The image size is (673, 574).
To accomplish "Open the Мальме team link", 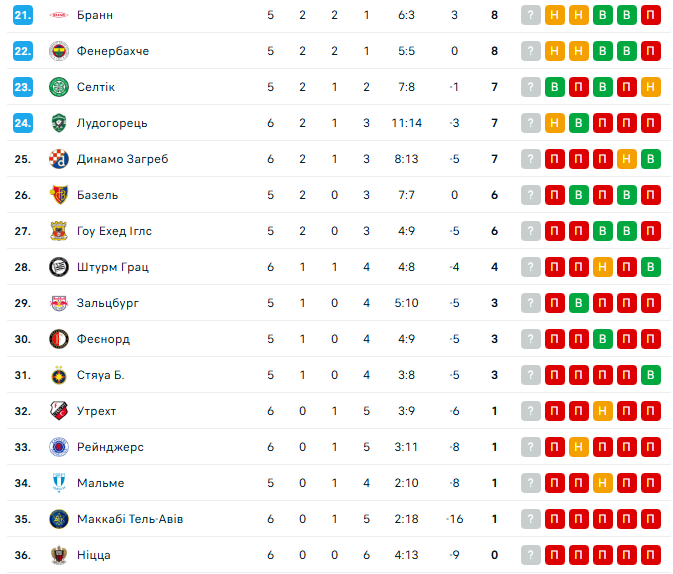I will 100,483.
